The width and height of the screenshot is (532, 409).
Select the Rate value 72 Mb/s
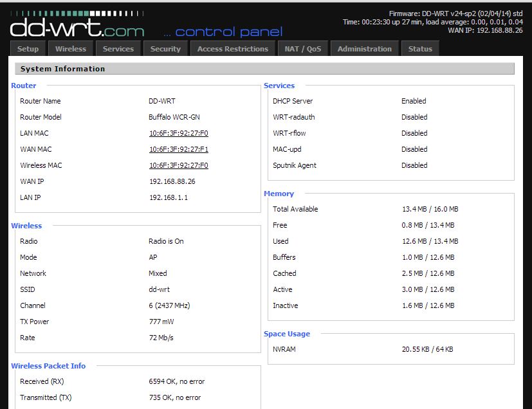coord(161,338)
